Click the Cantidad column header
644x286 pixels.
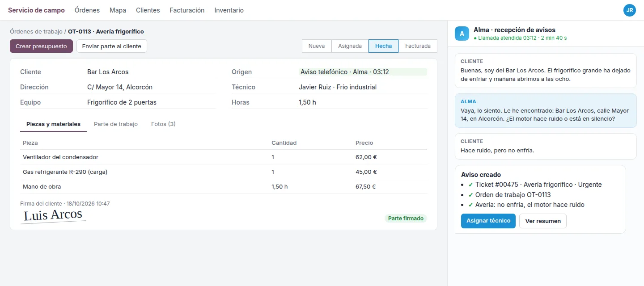pos(284,143)
